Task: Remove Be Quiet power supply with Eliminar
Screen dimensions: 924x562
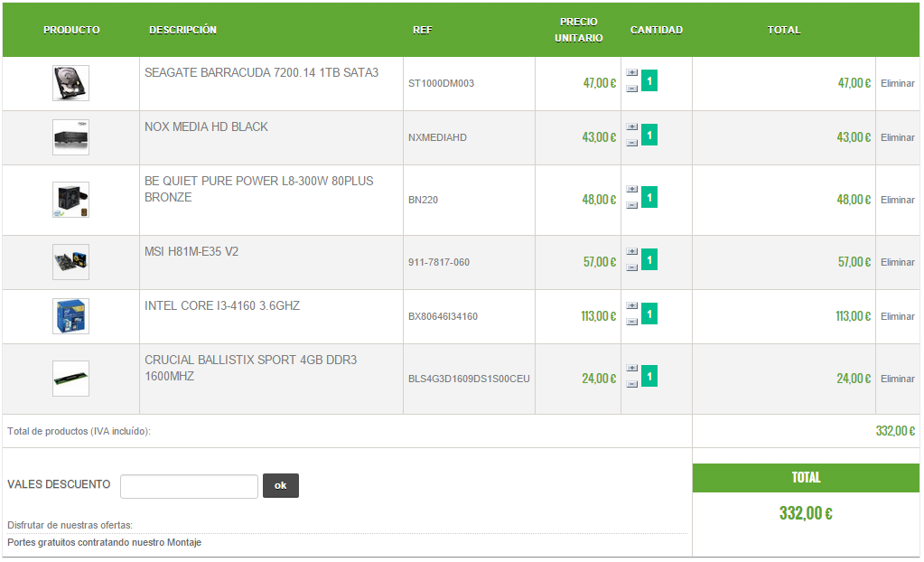Action: click(x=898, y=200)
